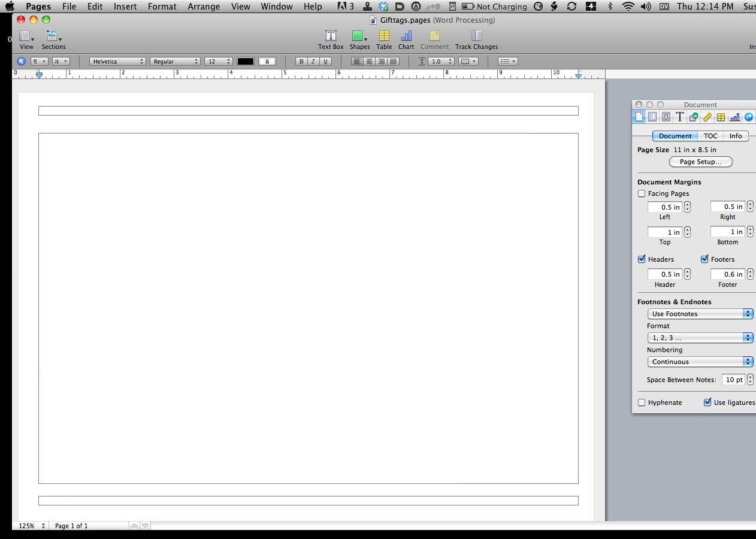Click the Footer distance field

pos(727,274)
